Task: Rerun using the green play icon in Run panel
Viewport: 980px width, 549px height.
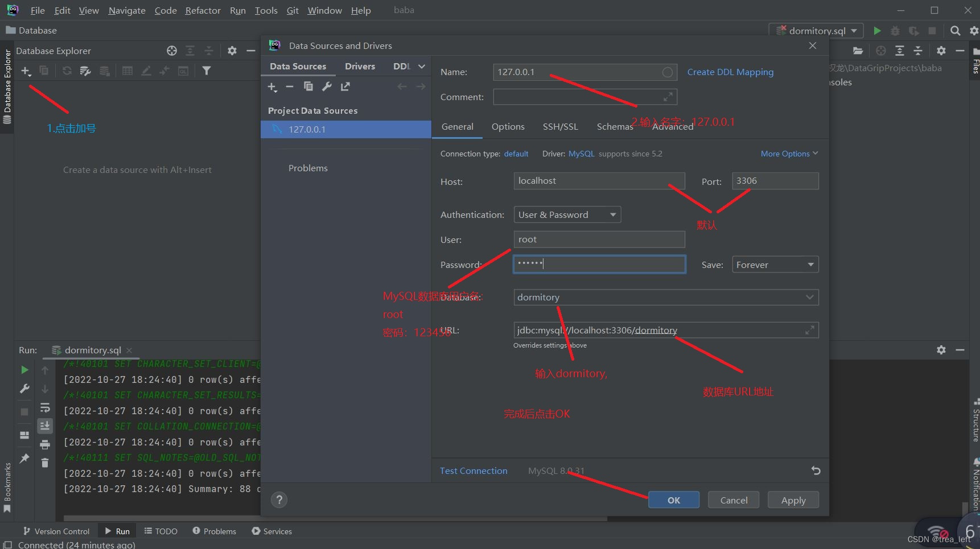Action: pos(24,370)
